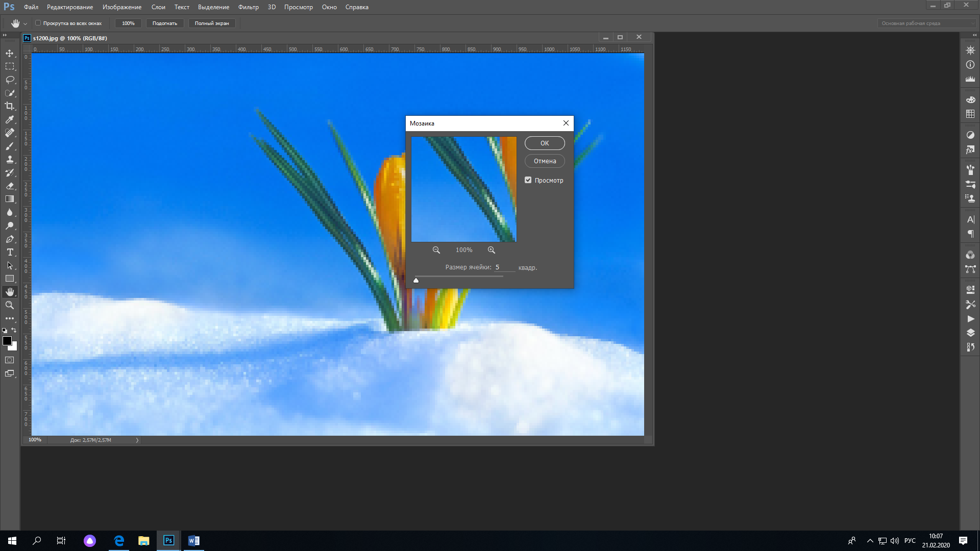Select the Eraser tool
Screen dimensions: 980x551
coord(10,186)
